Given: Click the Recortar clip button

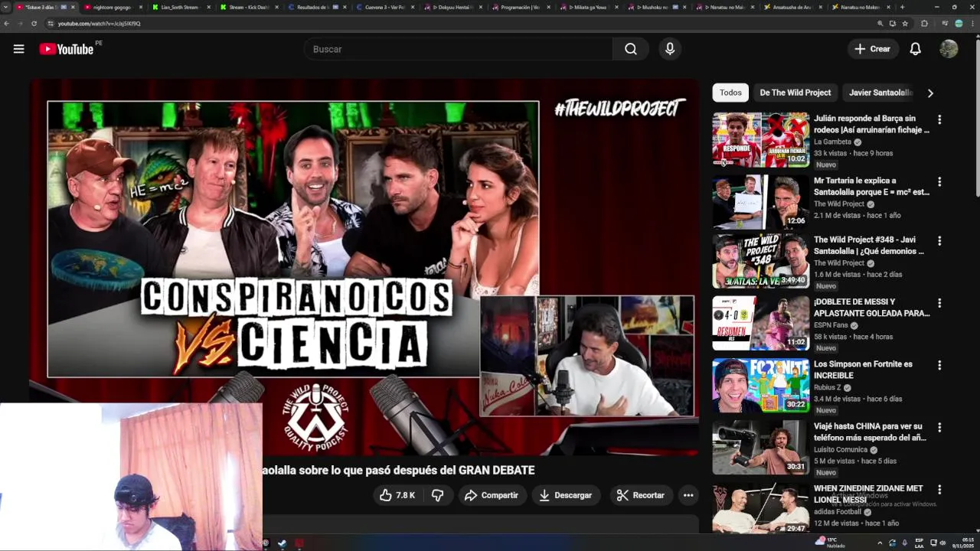Looking at the screenshot, I should [x=641, y=495].
